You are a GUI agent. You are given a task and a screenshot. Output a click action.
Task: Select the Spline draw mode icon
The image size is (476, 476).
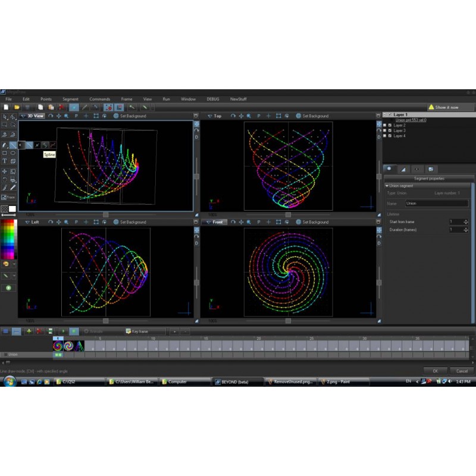[x=45, y=145]
